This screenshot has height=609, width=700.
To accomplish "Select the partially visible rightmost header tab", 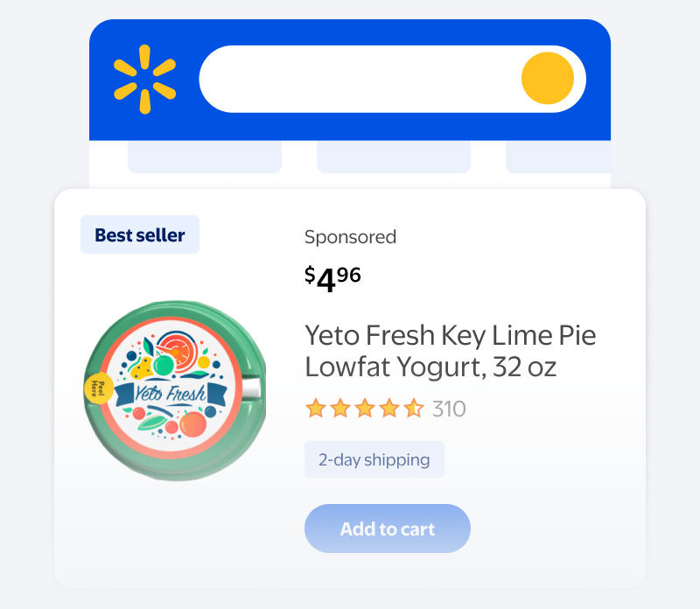I will [558, 156].
